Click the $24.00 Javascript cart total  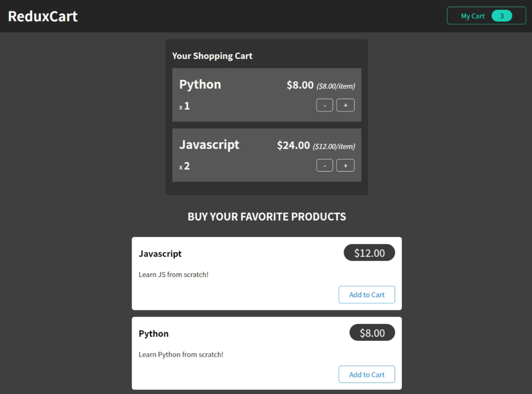[293, 146]
